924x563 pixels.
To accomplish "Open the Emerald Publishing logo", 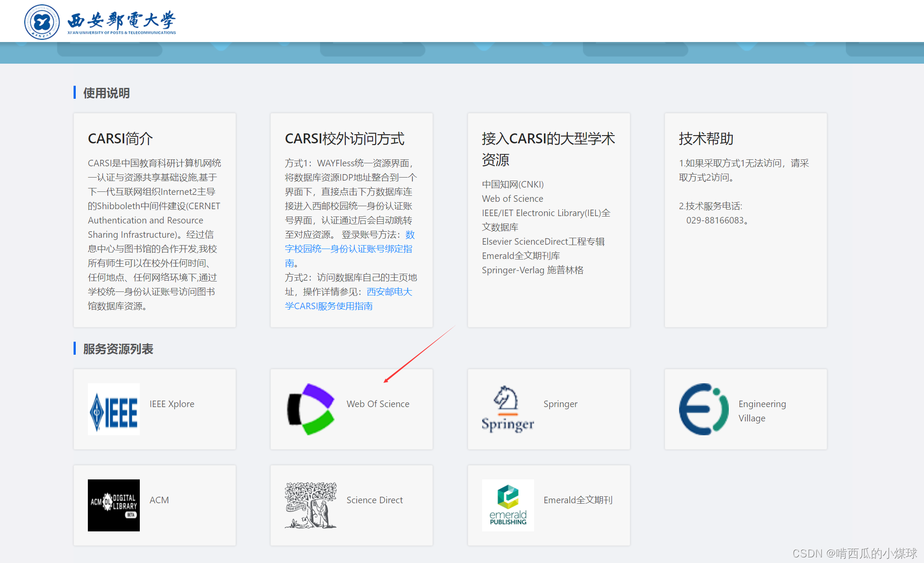I will click(508, 505).
